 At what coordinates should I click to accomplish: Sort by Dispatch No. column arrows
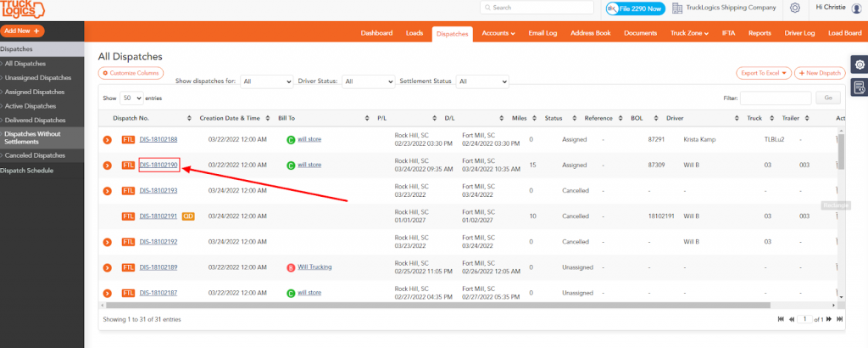pyautogui.click(x=189, y=118)
